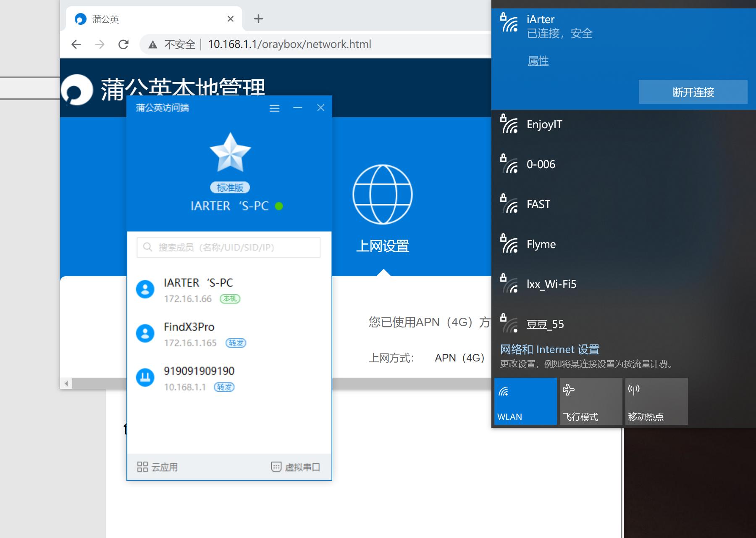Reload the page with the refresh icon
Viewport: 756px width, 538px height.
click(x=123, y=44)
